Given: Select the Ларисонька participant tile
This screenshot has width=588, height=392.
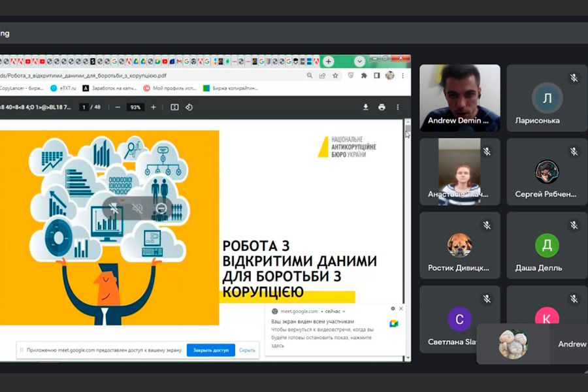Looking at the screenshot, I should 547,98.
